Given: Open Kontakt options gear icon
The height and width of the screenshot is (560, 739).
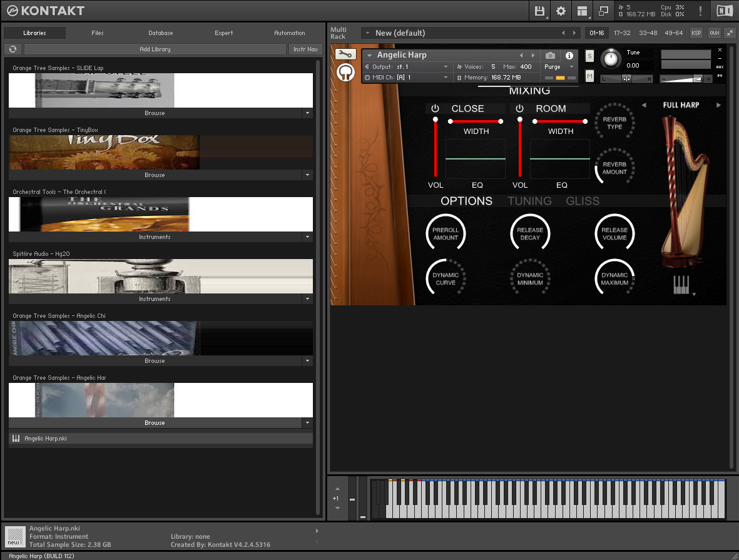Looking at the screenshot, I should 561,11.
